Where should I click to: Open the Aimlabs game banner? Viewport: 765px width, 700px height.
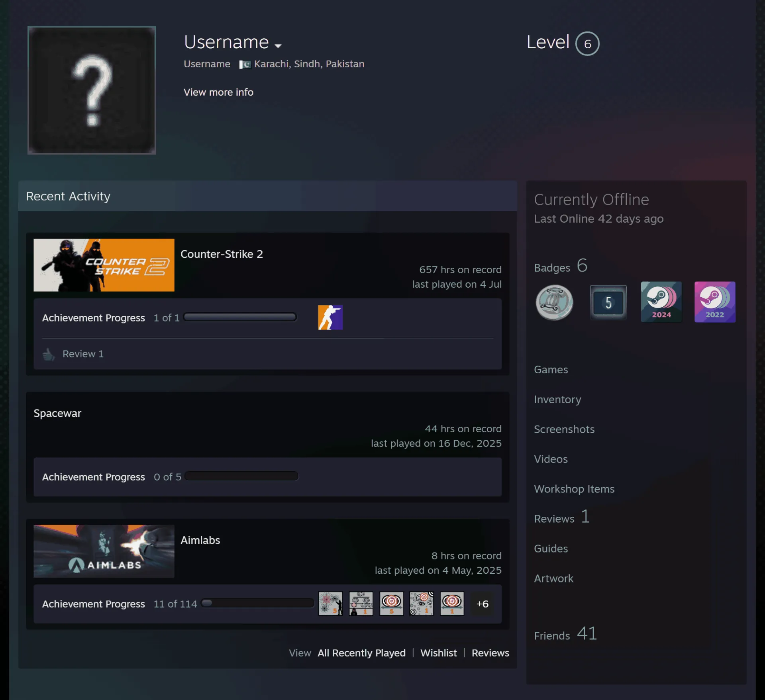pyautogui.click(x=104, y=551)
